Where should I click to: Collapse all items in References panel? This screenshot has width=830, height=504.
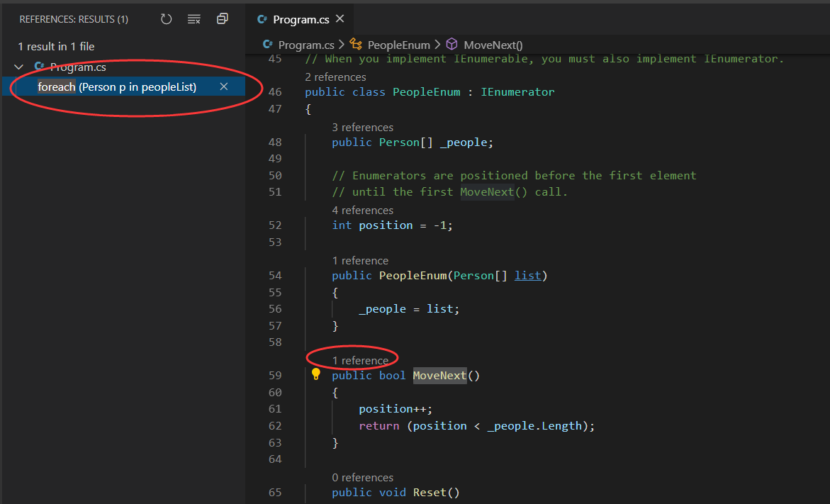[222, 18]
